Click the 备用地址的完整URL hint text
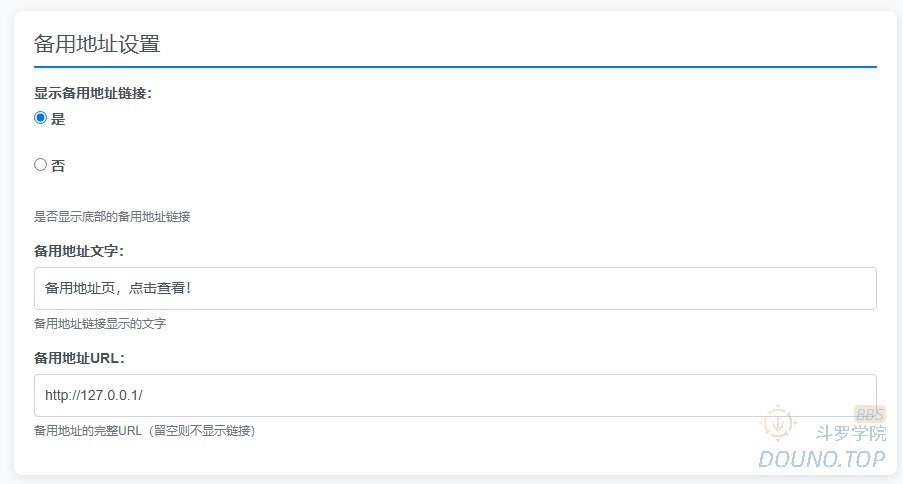The height and width of the screenshot is (484, 903). [x=145, y=430]
